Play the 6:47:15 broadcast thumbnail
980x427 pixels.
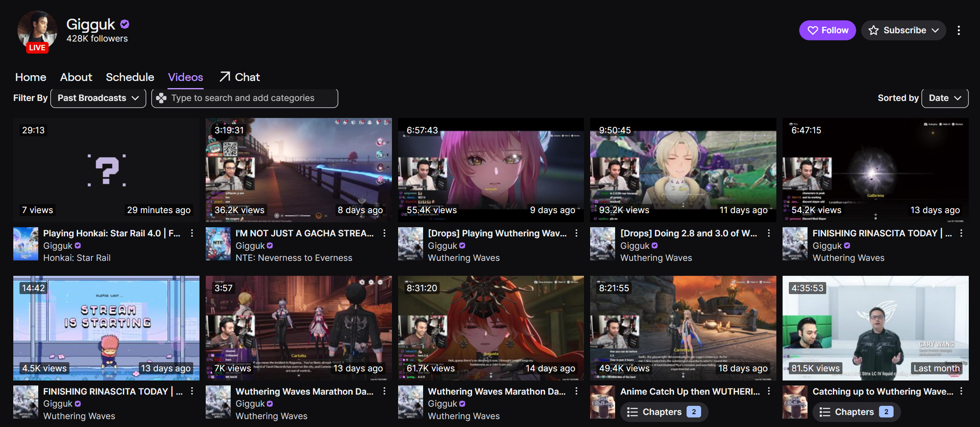click(x=876, y=170)
